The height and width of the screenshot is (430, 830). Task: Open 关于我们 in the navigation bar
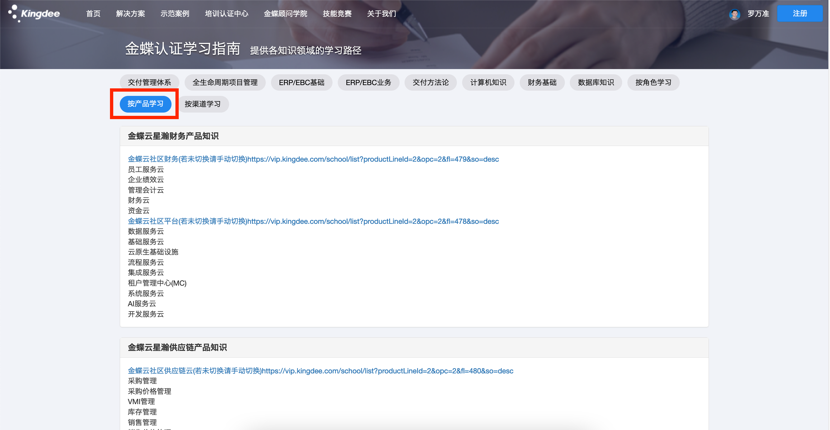point(381,14)
